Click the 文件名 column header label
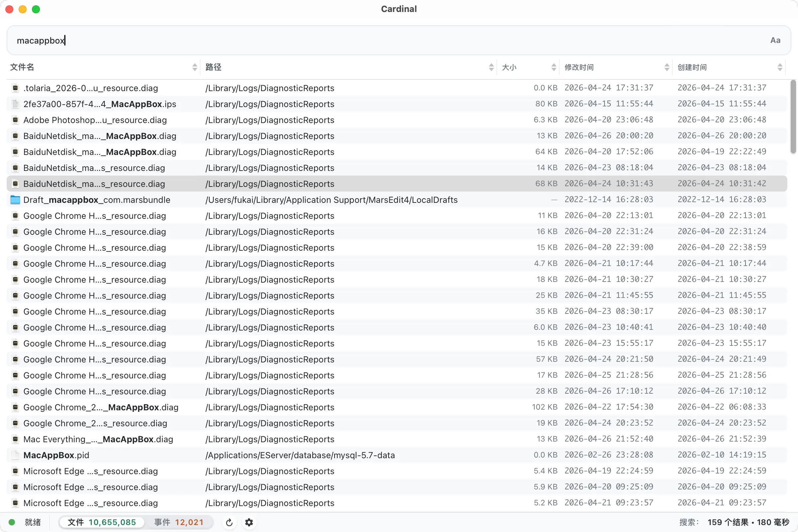Image resolution: width=798 pixels, height=532 pixels. [x=22, y=67]
